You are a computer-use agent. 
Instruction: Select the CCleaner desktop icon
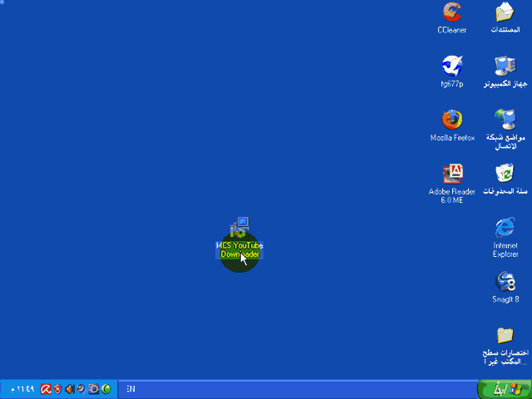coord(452,13)
